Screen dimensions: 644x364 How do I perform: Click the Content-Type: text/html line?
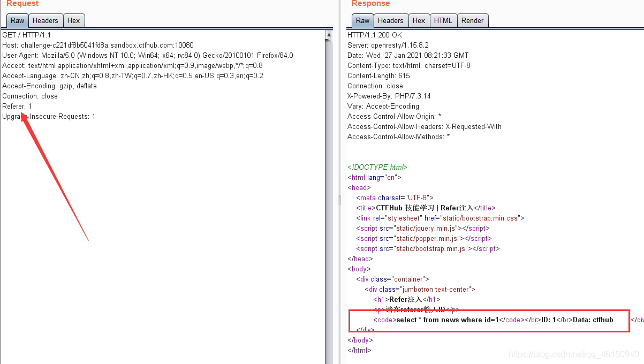click(409, 66)
